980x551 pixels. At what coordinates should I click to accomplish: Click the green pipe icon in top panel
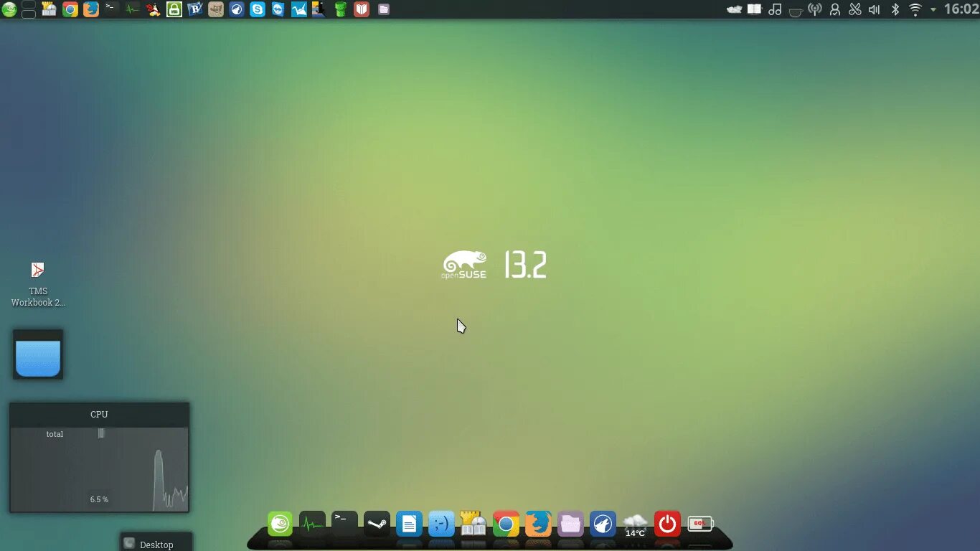341,9
